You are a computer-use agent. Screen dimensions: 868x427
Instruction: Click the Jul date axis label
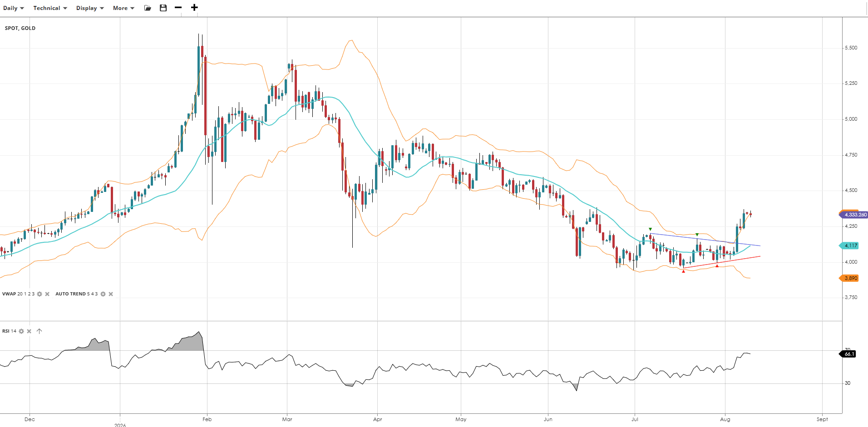(x=635, y=419)
